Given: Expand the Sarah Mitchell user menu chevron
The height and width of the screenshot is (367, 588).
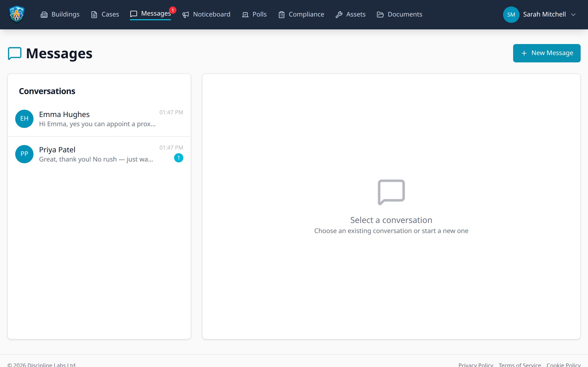Looking at the screenshot, I should pyautogui.click(x=573, y=15).
